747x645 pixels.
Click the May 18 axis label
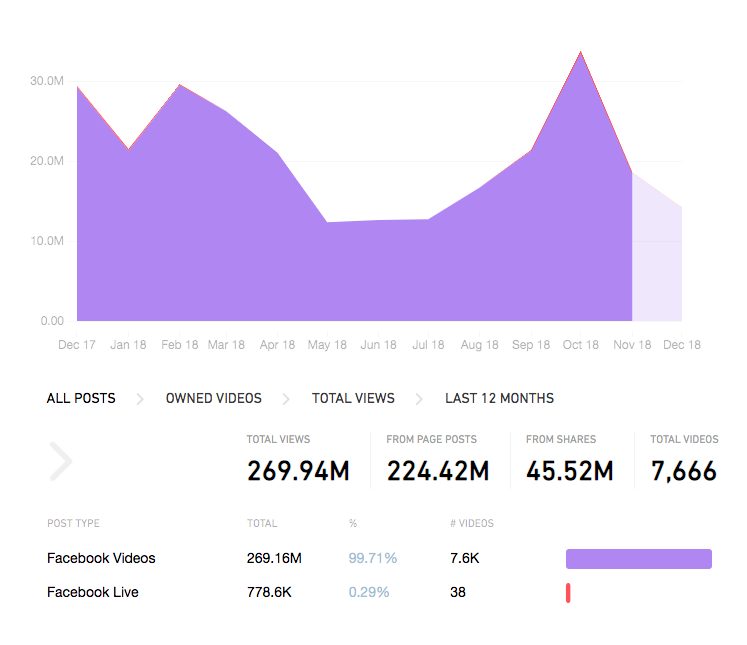tap(327, 345)
